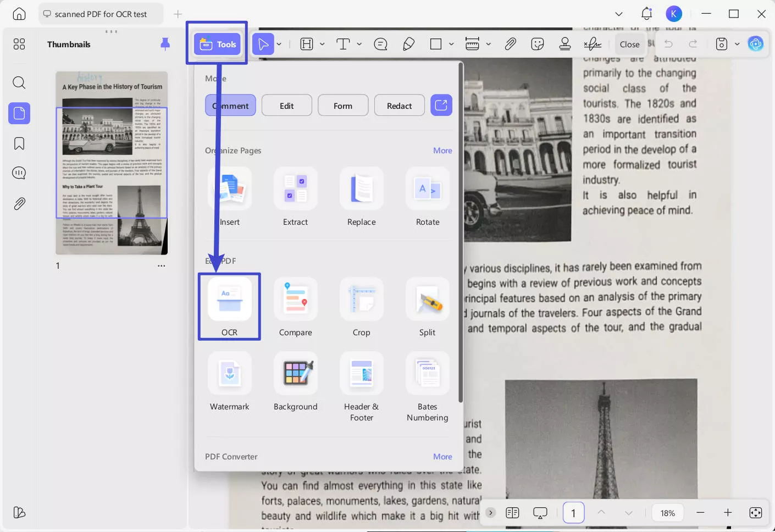Select the measure ruler tool
Viewport: 775px width, 532px height.
pos(472,44)
